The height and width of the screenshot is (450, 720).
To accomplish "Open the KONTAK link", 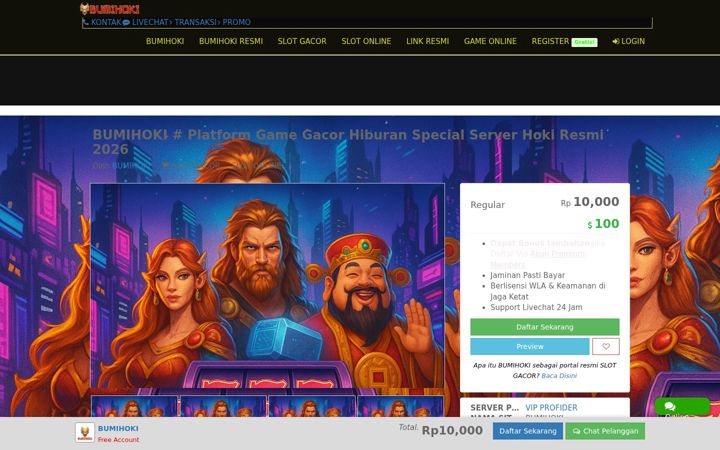I will click(106, 22).
